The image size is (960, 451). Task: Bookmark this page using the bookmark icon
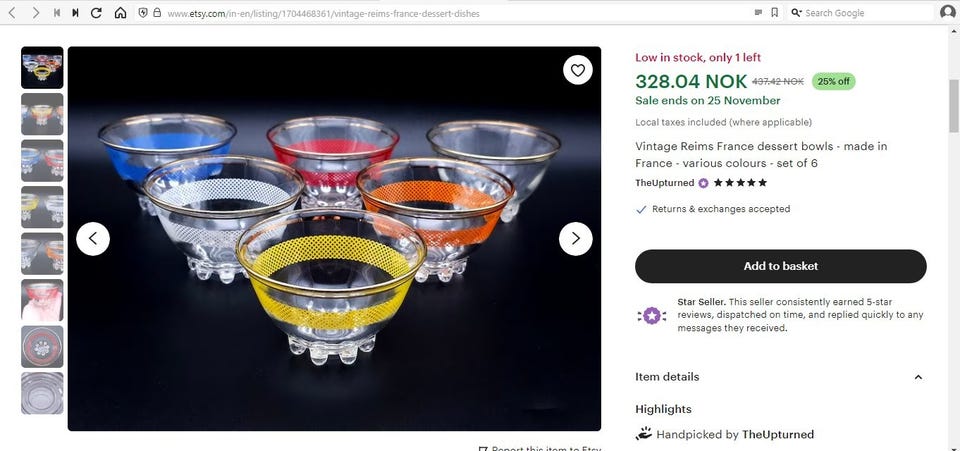click(x=774, y=13)
